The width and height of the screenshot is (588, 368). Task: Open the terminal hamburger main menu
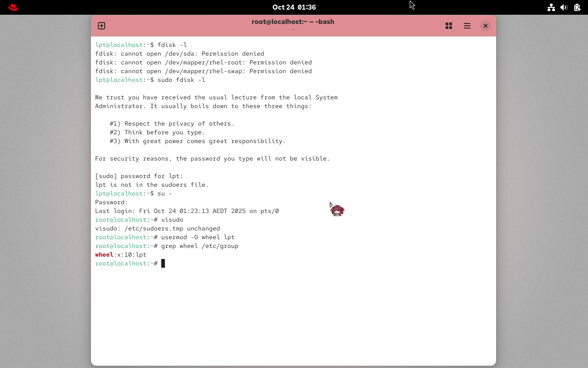[x=467, y=26]
